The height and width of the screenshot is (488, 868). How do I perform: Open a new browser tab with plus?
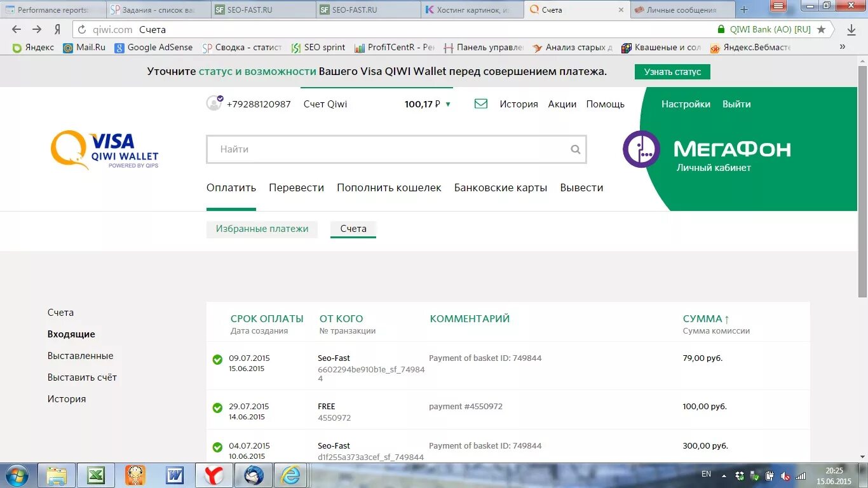[x=744, y=10]
